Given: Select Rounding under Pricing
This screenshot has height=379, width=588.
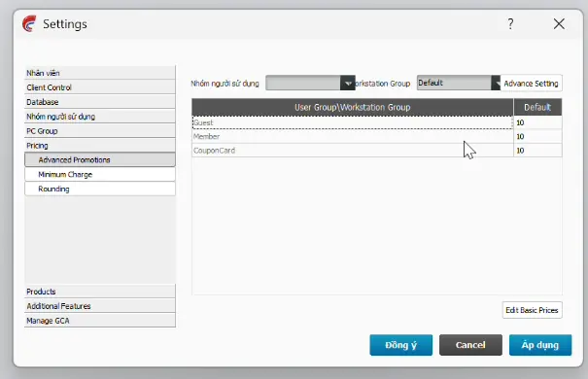Looking at the screenshot, I should click(x=100, y=189).
